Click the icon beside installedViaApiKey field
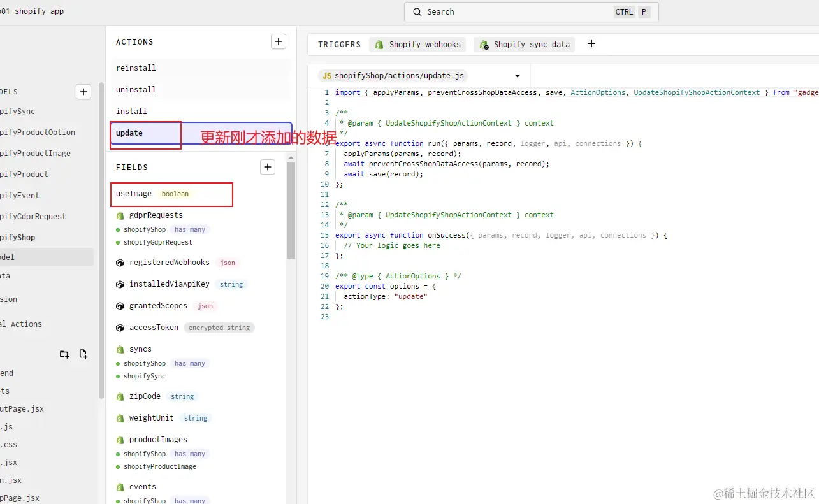Image resolution: width=819 pixels, height=504 pixels. [120, 284]
